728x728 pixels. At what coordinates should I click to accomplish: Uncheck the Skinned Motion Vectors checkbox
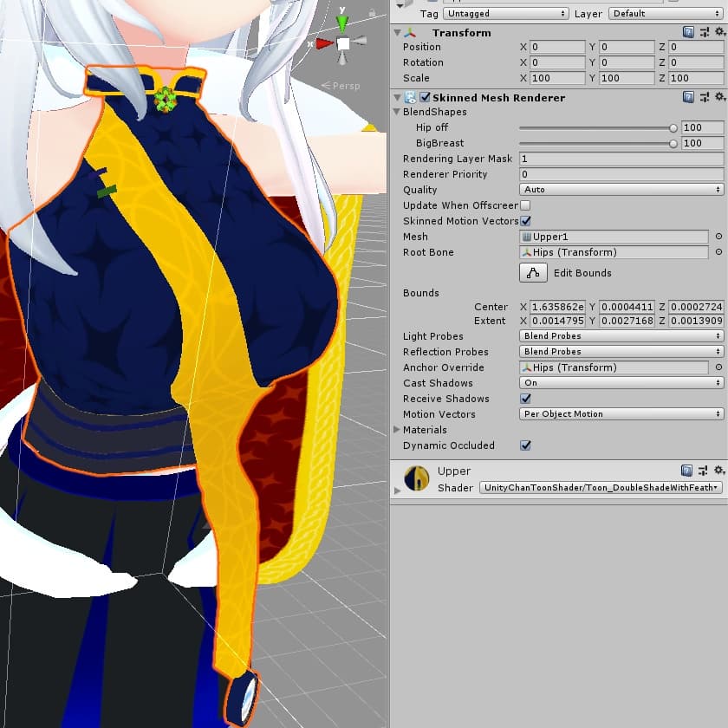coord(525,221)
